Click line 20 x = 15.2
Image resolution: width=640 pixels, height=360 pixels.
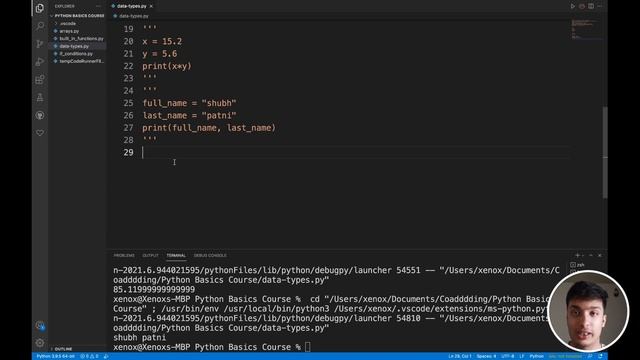[x=162, y=42]
